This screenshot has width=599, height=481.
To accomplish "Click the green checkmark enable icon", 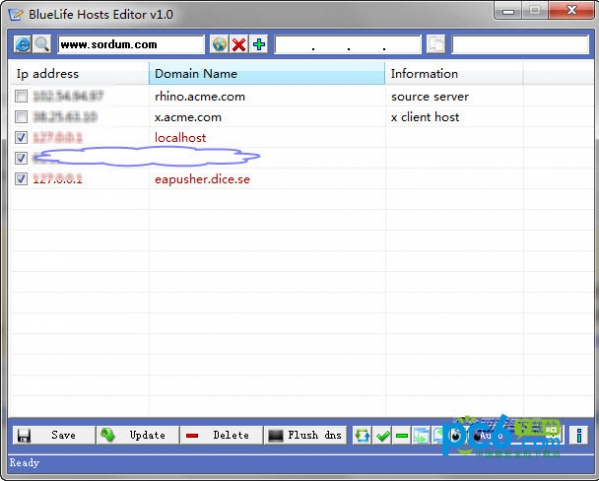I will point(382,435).
